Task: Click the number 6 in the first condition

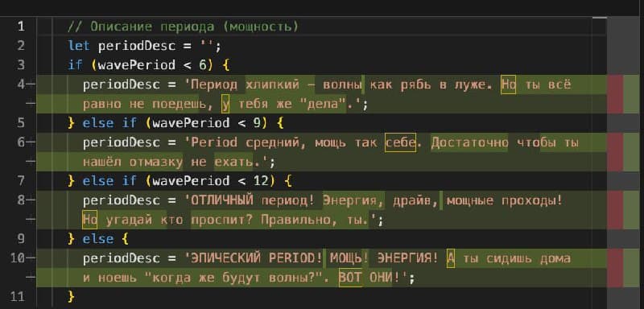Action: pos(202,65)
